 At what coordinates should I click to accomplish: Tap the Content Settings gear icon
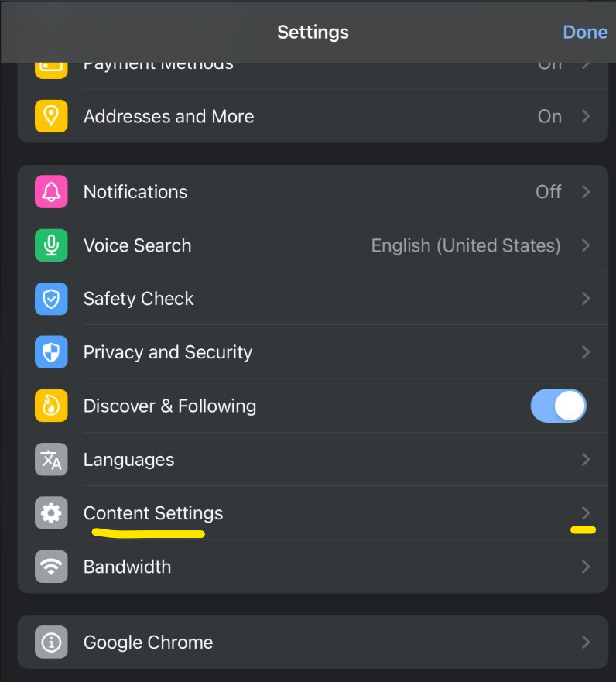pos(51,513)
